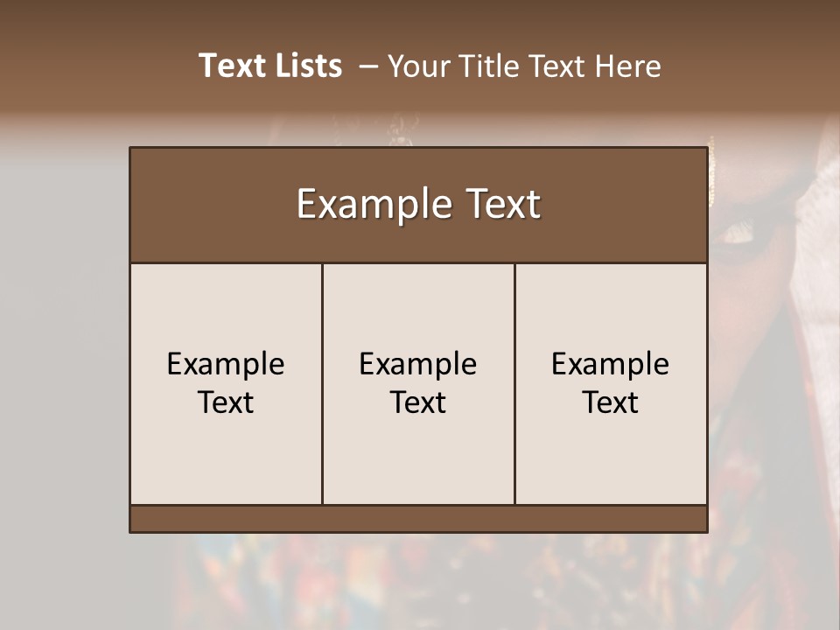Click the word "Example" in the middle cell
840x630 pixels.
click(x=418, y=366)
